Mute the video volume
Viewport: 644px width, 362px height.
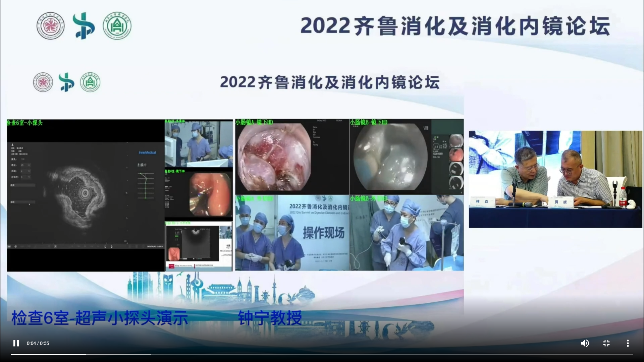pyautogui.click(x=585, y=343)
